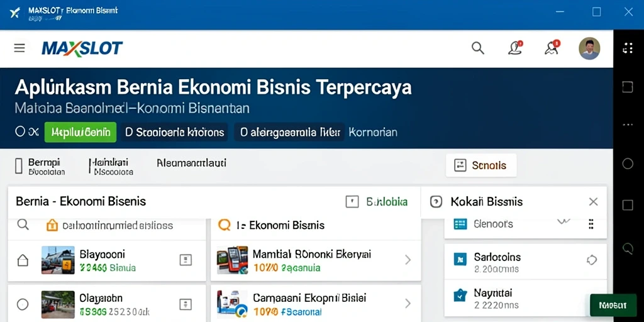Open the user profile avatar

pos(589,48)
